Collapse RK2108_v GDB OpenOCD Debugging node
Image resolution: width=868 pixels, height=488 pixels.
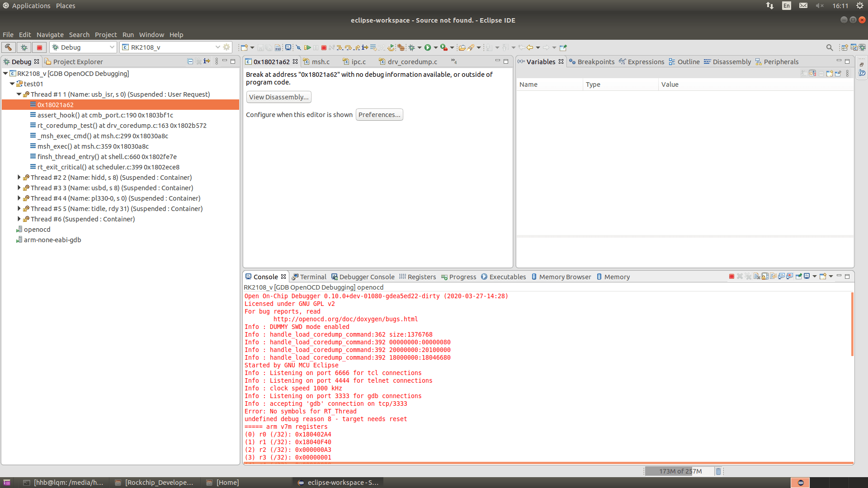5,73
